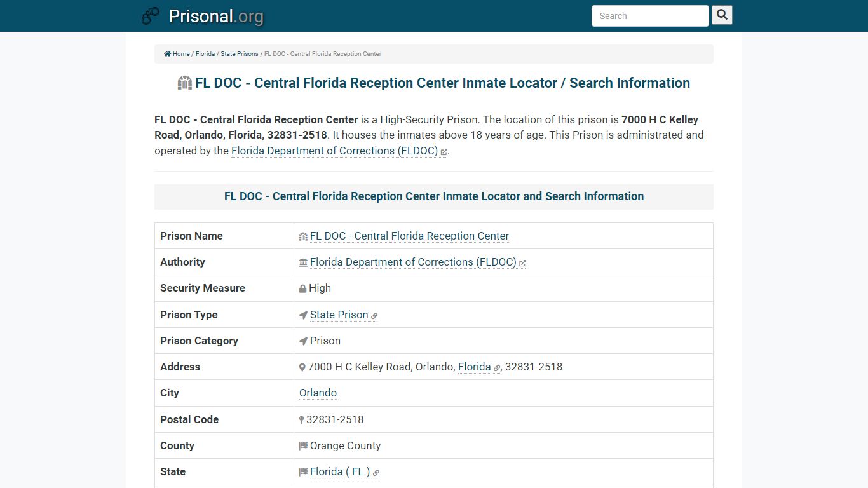Click the external-link icon in the Authority row
The height and width of the screenshot is (488, 868).
click(x=522, y=263)
